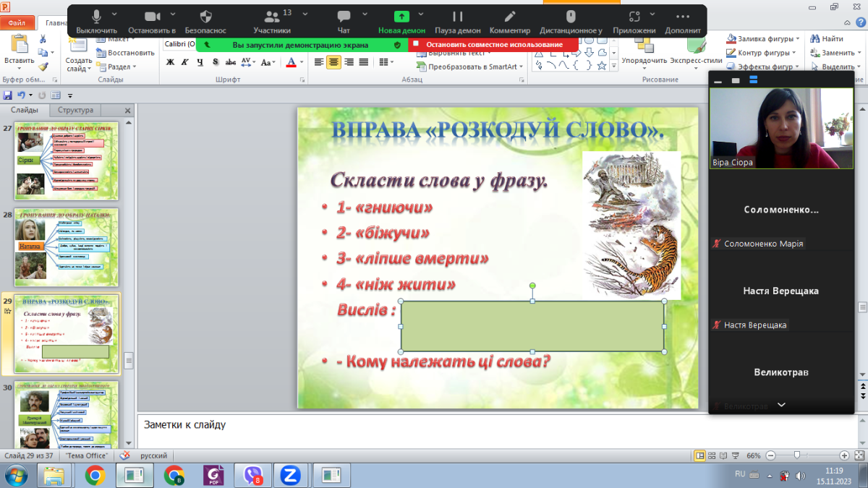The image size is (868, 488).
Task: Adjust the zoom slider in status bar
Action: (796, 455)
